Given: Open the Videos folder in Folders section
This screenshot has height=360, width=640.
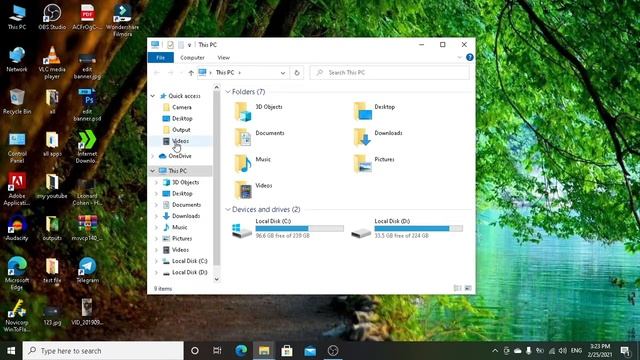Looking at the screenshot, I should (243, 190).
